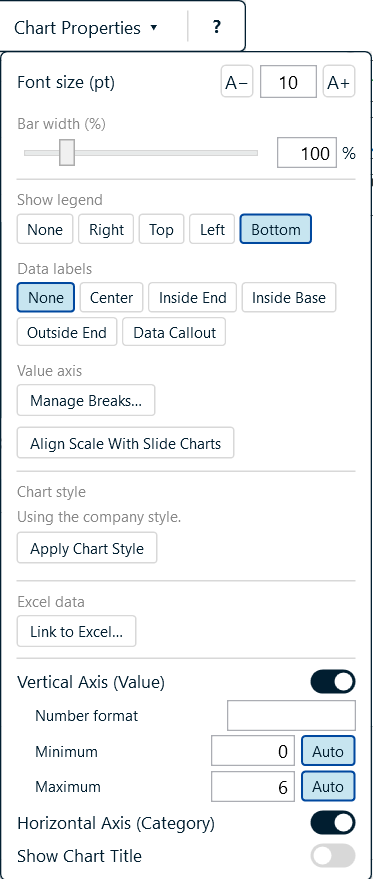Click Apply Chart Style button

(x=87, y=548)
